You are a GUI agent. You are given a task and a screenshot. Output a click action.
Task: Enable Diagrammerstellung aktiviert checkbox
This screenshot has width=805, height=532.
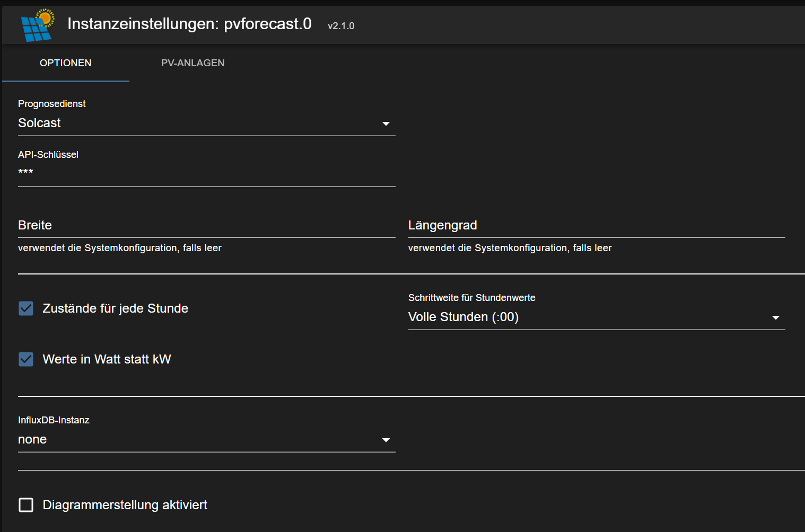(x=26, y=505)
